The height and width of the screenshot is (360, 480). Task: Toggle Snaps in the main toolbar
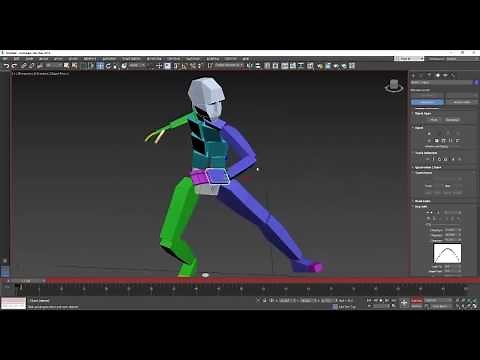point(176,66)
